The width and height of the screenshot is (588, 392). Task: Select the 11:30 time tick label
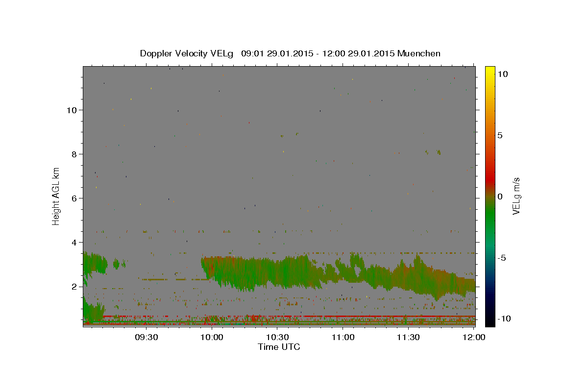409,337
